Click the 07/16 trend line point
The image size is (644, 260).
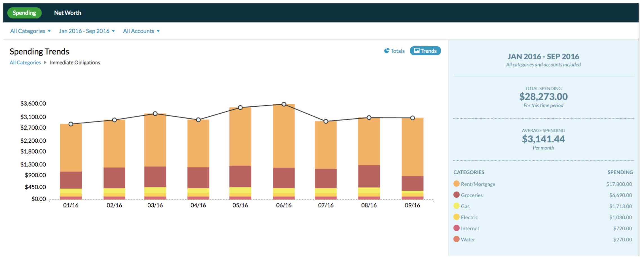[326, 121]
